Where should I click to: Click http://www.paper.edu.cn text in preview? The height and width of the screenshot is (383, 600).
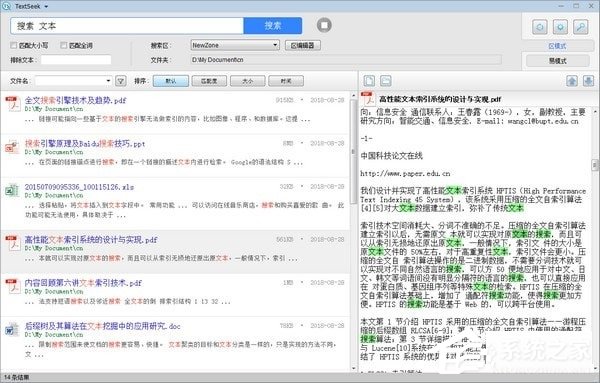point(405,173)
